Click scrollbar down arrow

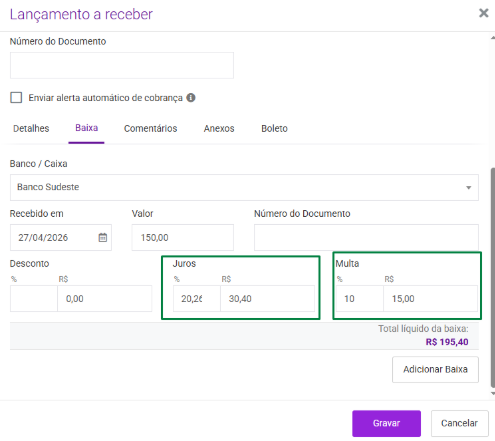pos(492,393)
